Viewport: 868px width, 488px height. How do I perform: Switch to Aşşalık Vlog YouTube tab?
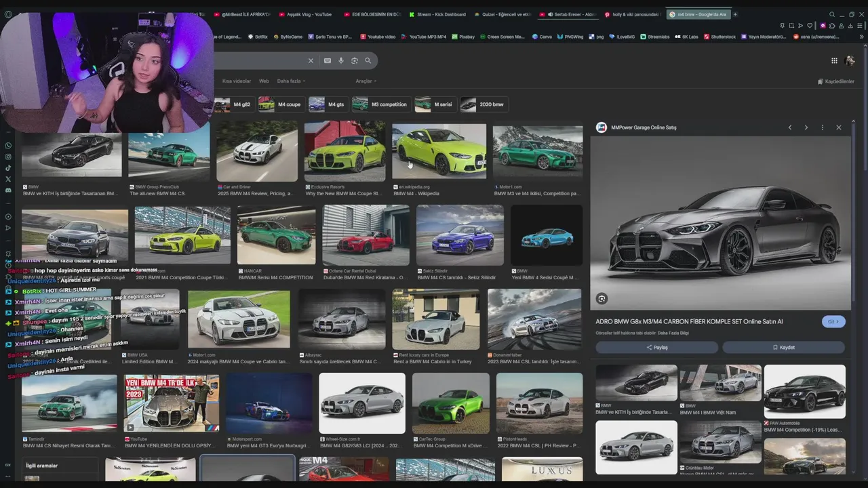point(305,14)
